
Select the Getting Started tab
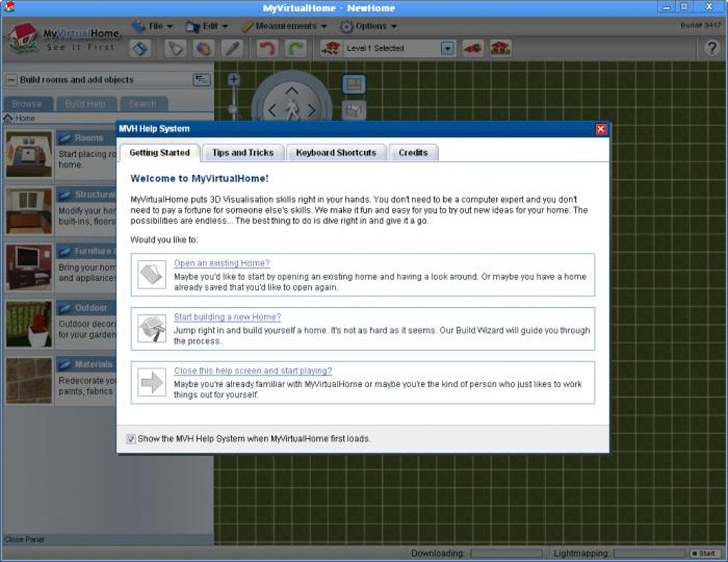(160, 153)
